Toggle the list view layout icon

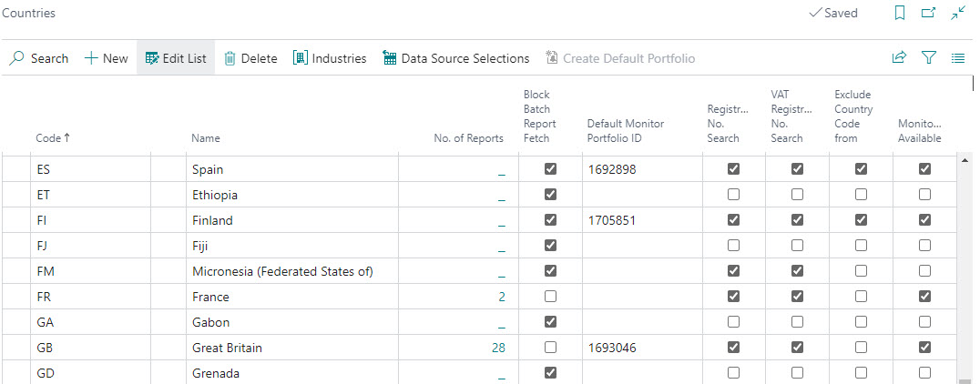957,58
